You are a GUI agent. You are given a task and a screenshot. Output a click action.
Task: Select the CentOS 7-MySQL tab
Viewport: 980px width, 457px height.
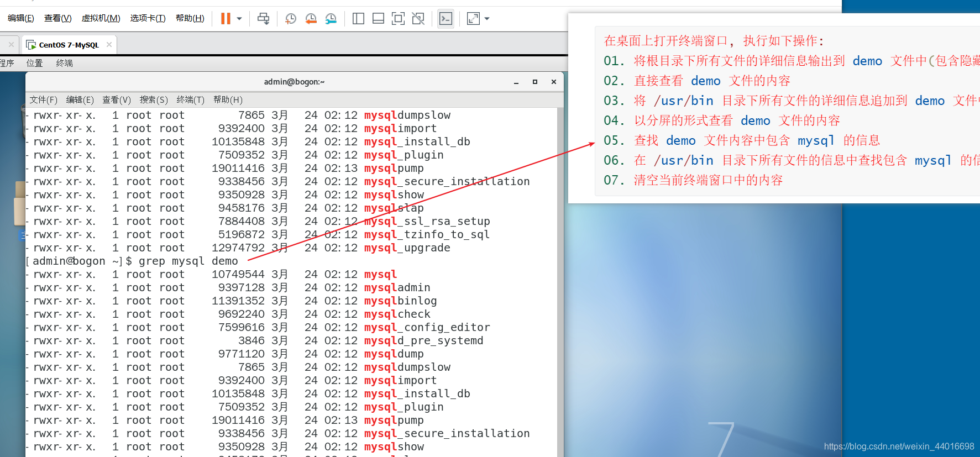pyautogui.click(x=69, y=45)
